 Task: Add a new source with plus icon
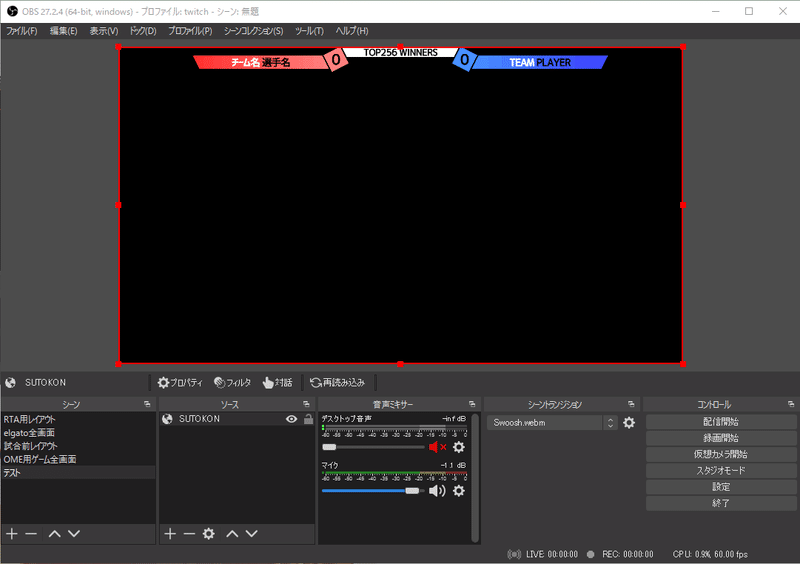click(x=170, y=533)
